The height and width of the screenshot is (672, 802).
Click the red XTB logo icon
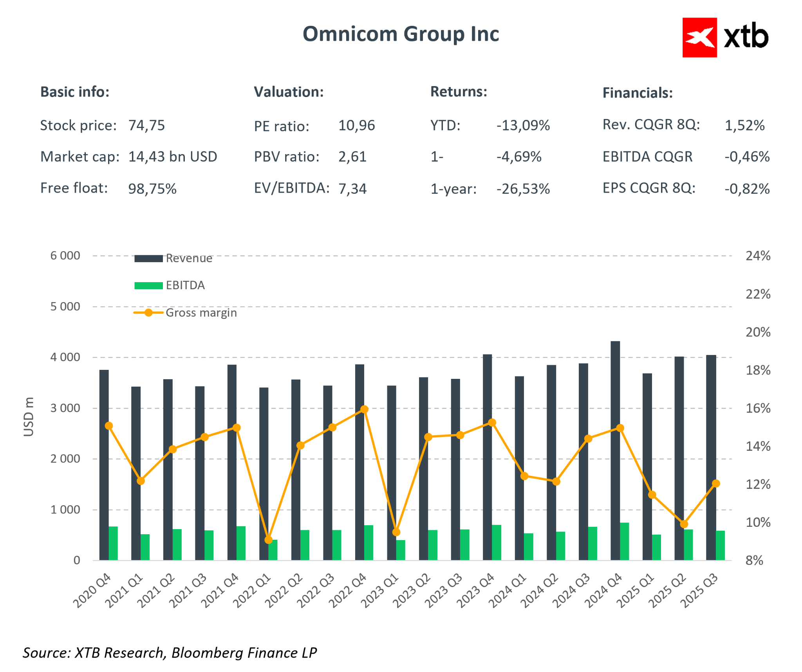click(699, 38)
